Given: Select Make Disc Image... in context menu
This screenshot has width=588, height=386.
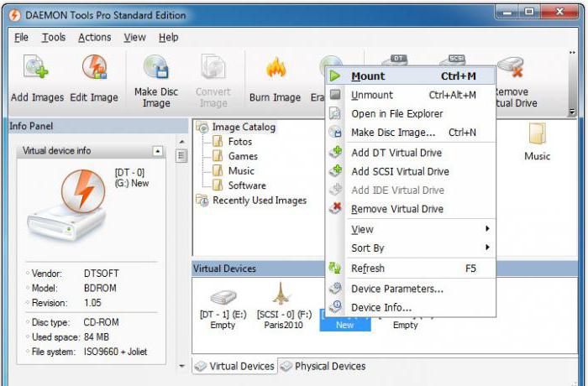Looking at the screenshot, I should click(411, 133).
